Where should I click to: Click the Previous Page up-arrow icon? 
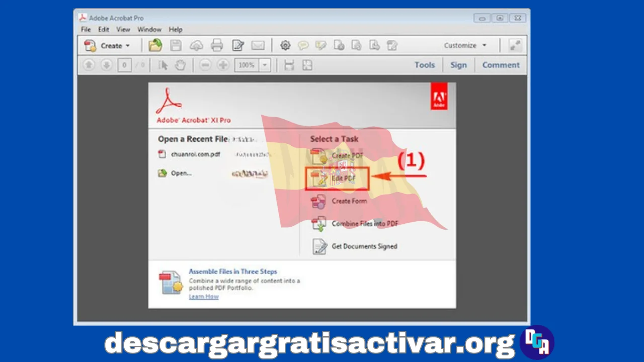click(89, 65)
